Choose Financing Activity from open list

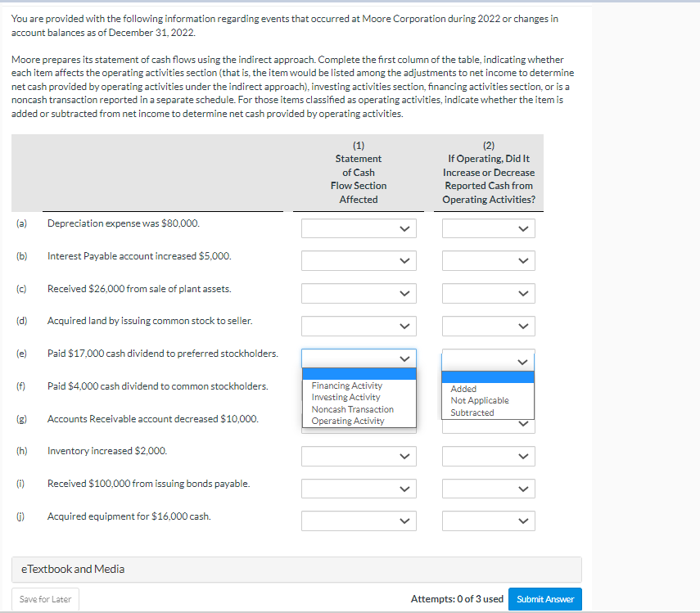point(359,385)
